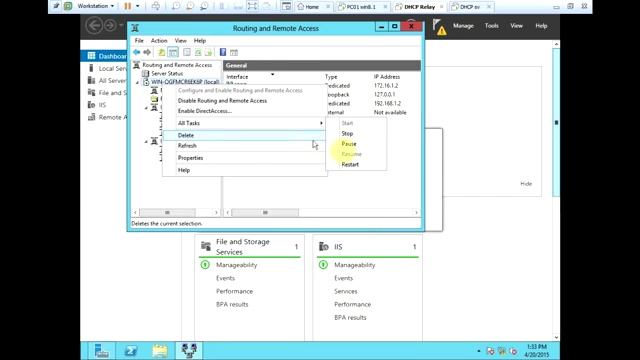Select Delete from the context menu
The image size is (640, 360).
tap(244, 135)
